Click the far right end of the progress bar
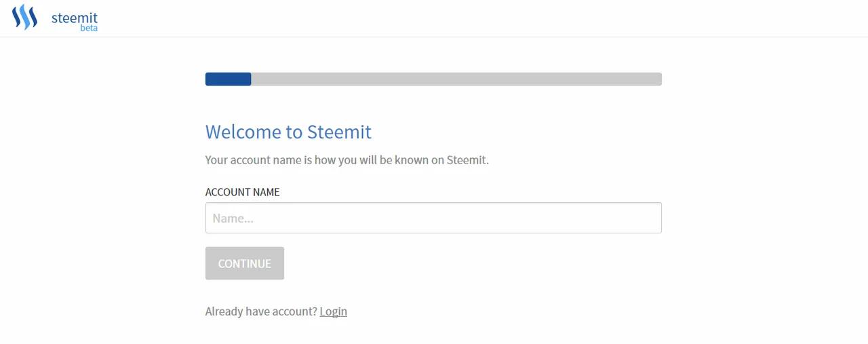 [658, 79]
